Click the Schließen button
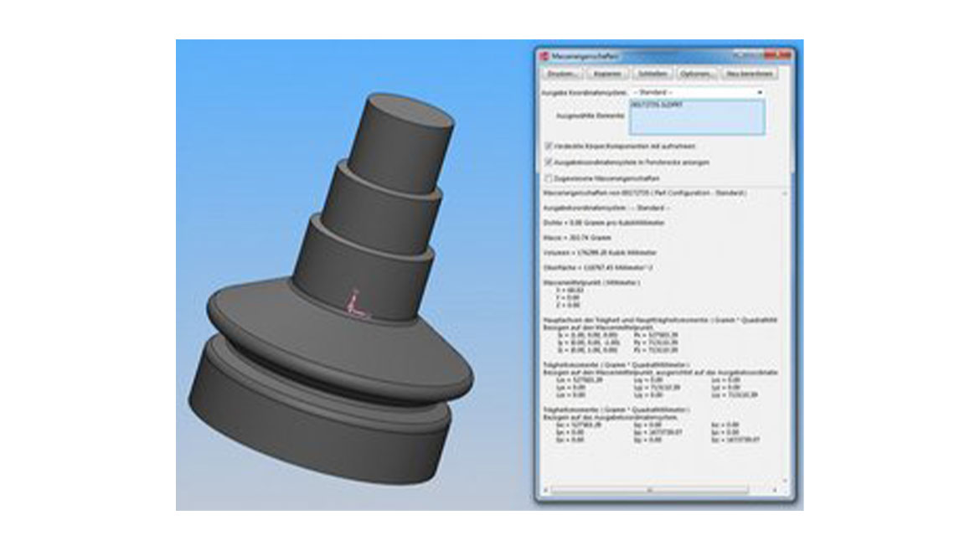The width and height of the screenshot is (980, 551). (652, 74)
